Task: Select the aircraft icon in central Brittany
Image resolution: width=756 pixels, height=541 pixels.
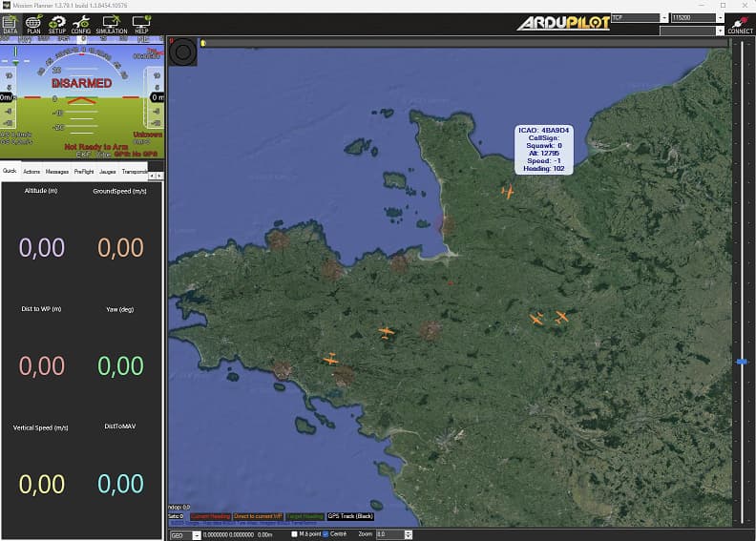Action: point(386,332)
